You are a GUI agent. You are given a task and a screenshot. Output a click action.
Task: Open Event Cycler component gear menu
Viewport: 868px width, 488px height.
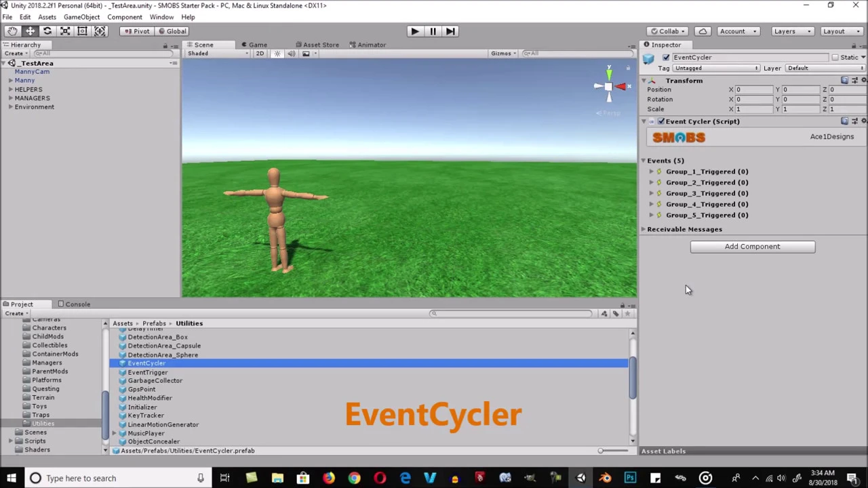click(863, 121)
